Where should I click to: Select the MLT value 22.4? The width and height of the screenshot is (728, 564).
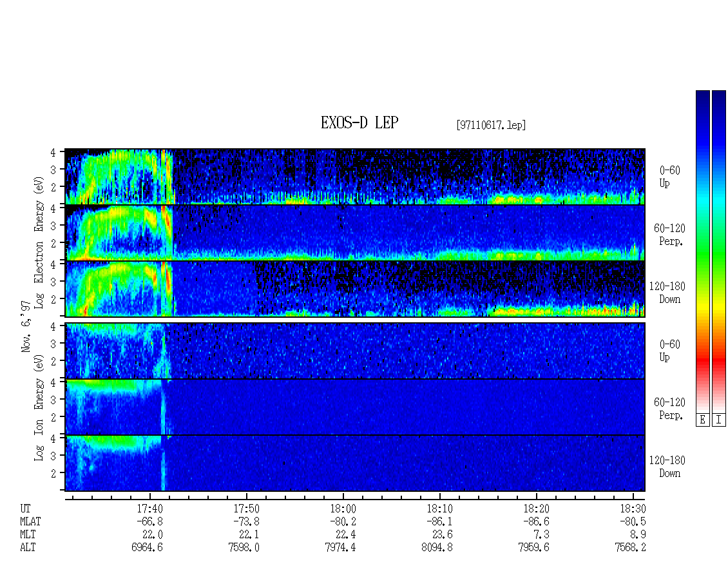345,535
